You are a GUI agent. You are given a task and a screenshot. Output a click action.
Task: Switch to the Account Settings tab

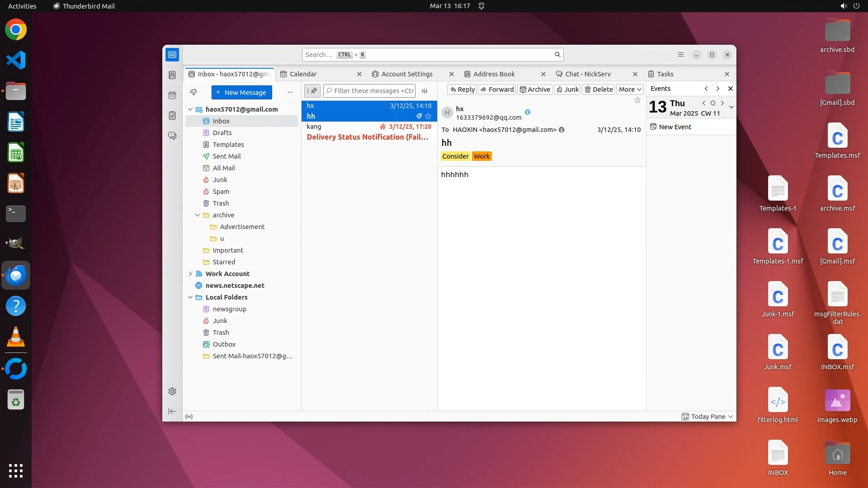407,74
